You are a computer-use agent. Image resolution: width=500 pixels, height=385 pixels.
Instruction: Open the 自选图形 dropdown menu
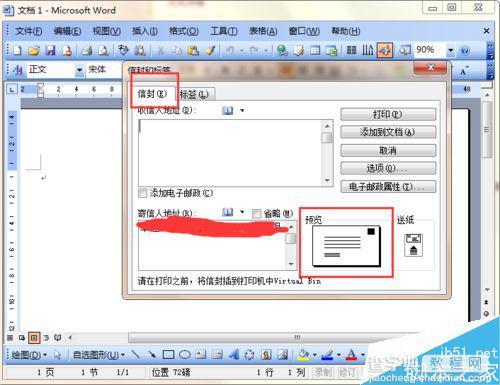(99, 355)
